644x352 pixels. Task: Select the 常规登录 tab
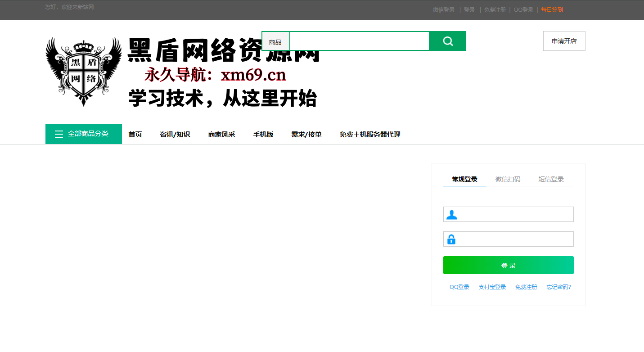(x=464, y=179)
